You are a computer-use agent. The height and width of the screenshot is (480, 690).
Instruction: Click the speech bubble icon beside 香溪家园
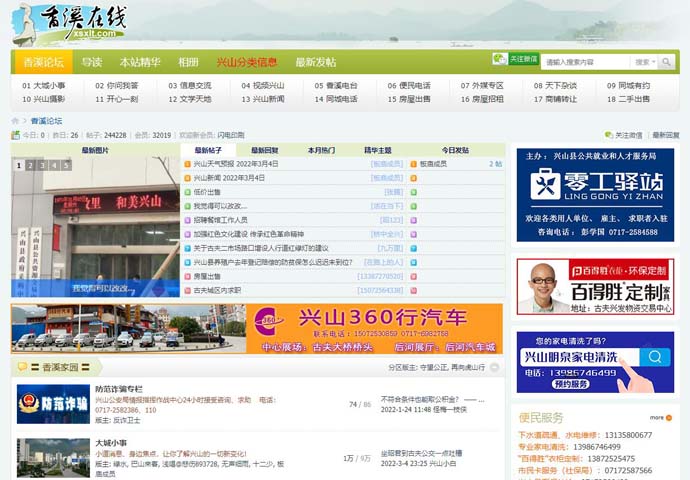22,368
